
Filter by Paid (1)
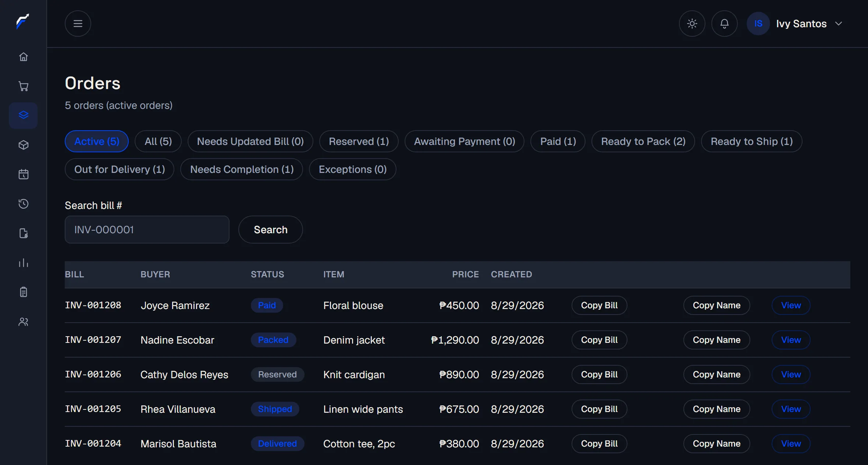pos(558,141)
